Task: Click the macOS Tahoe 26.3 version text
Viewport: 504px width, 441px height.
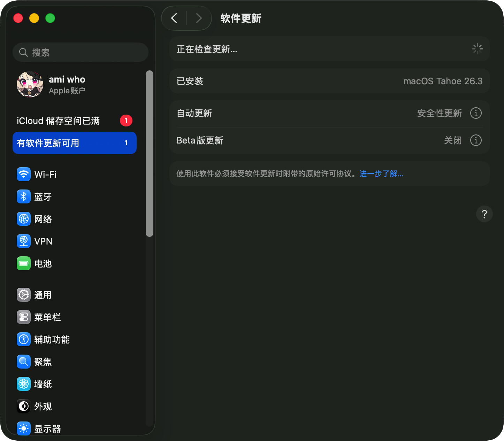Action: tap(443, 81)
